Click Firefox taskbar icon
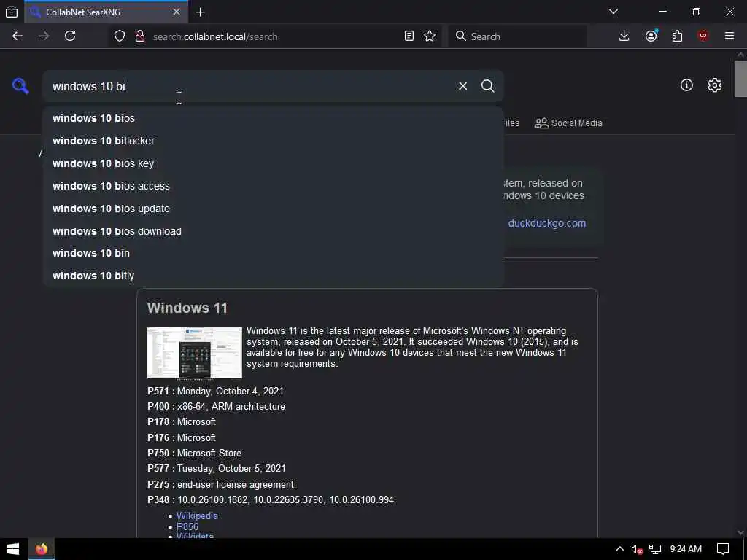 coord(42,549)
